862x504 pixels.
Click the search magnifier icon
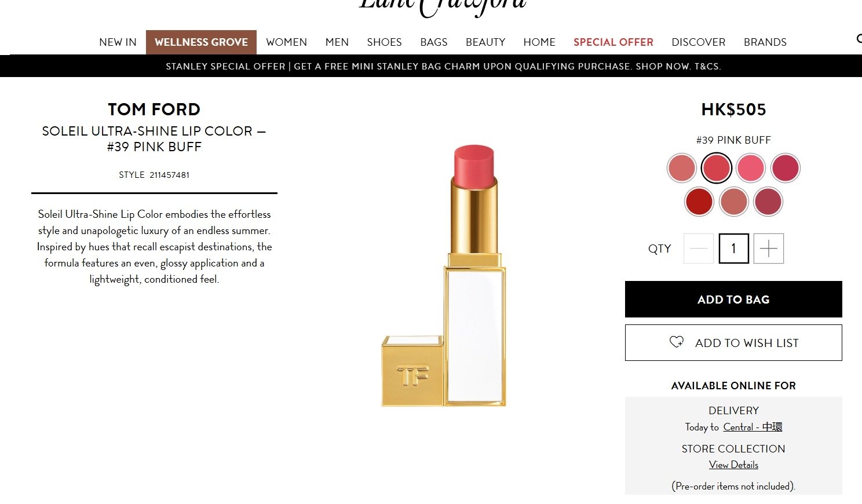[859, 39]
